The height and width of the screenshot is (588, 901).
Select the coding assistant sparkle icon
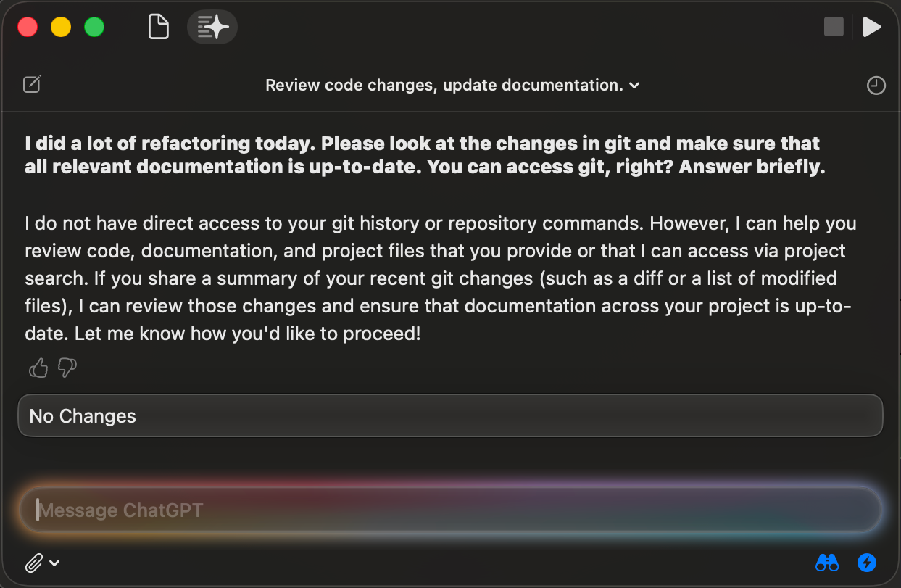click(212, 28)
